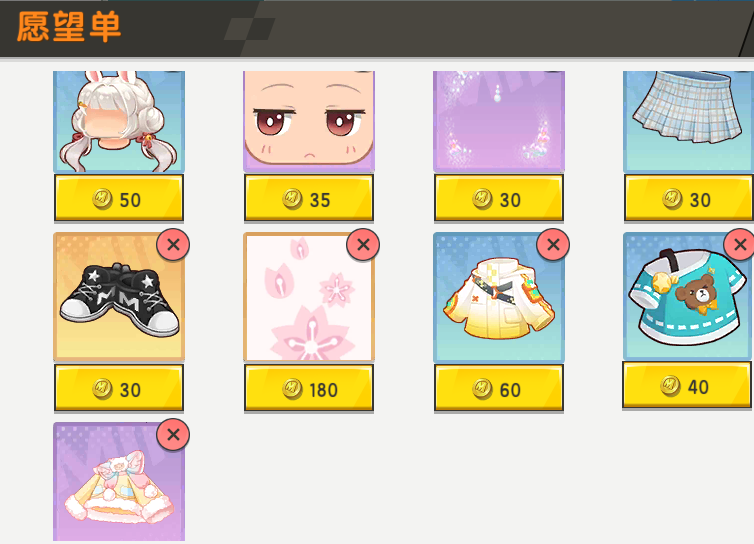Buy black sneakers for 30 coins

119,388
